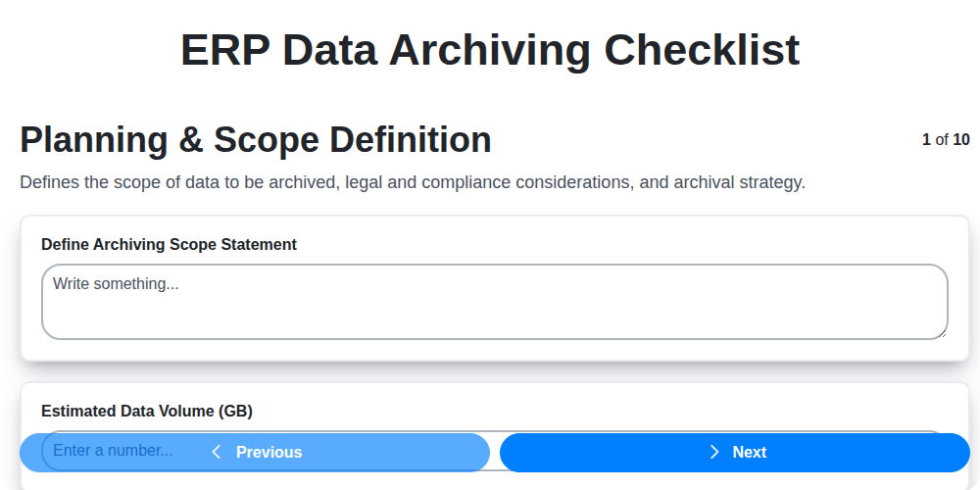
Task: Click the current step number "1"
Action: (926, 139)
